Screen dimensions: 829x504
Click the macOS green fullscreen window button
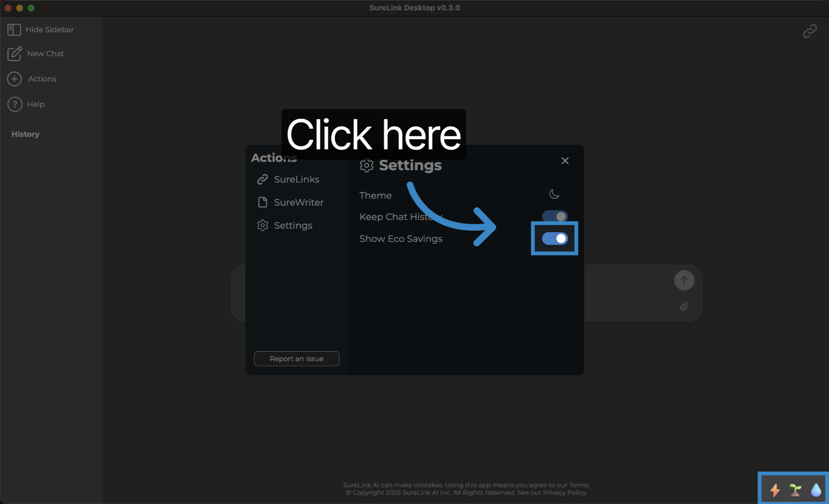pos(31,8)
